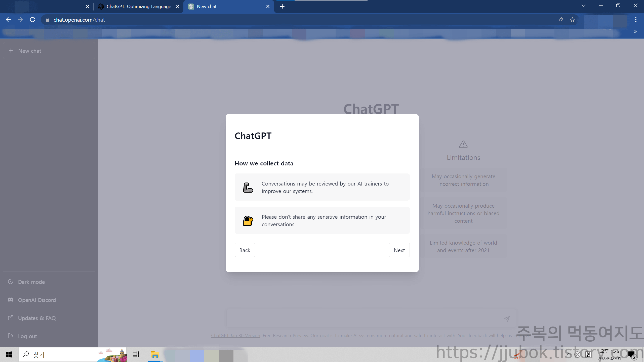Toggle Dark mode in the sidebar
This screenshot has height=362, width=644.
[x=31, y=282]
